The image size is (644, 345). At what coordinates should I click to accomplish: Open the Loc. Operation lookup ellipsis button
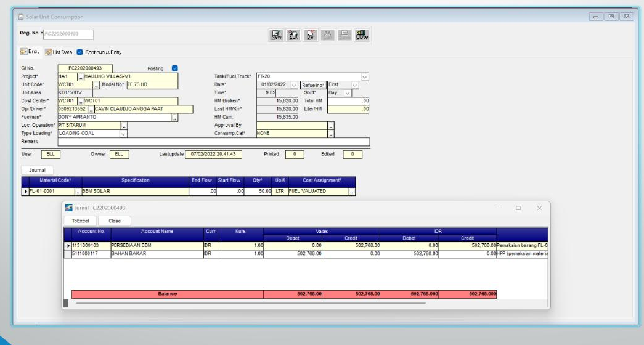tap(124, 126)
